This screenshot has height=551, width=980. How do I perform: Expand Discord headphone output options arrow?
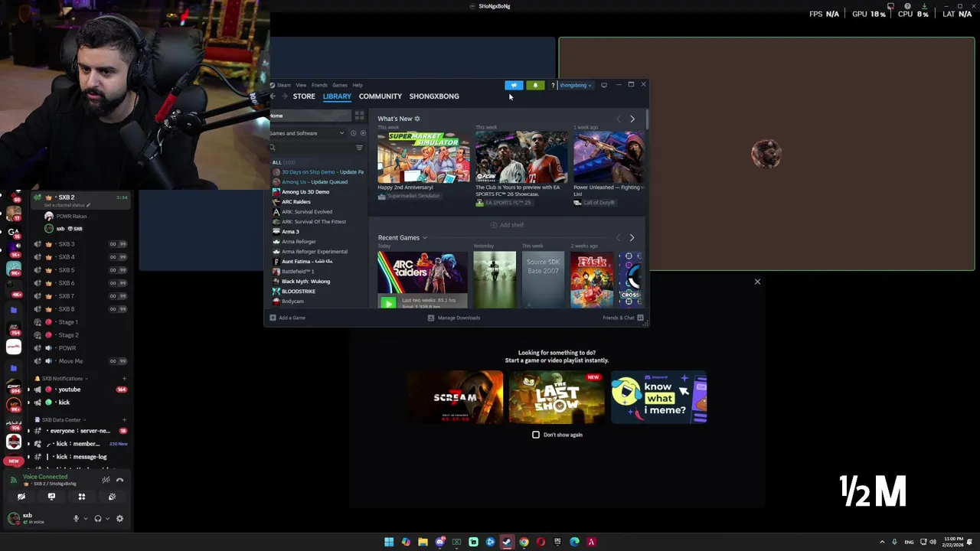point(107,519)
